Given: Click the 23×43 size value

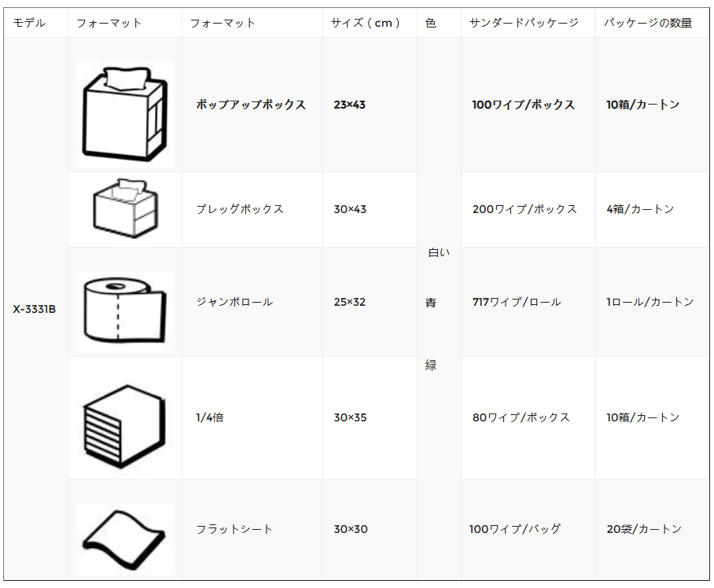Looking at the screenshot, I should [349, 105].
